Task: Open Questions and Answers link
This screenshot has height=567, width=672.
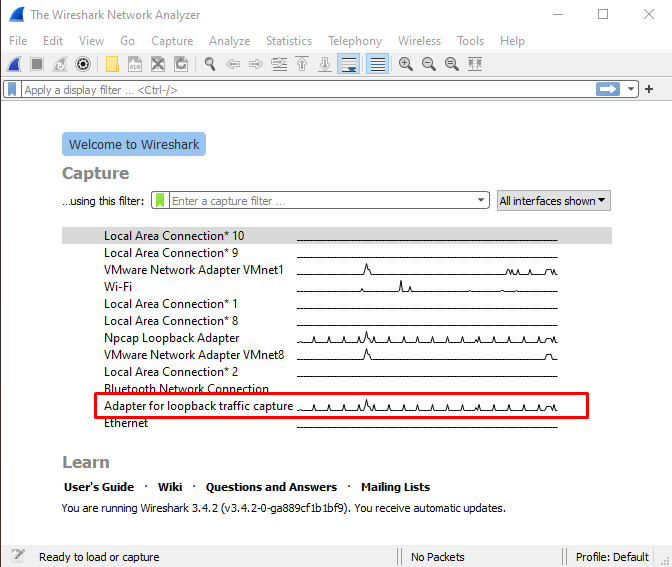Action: pyautogui.click(x=271, y=487)
